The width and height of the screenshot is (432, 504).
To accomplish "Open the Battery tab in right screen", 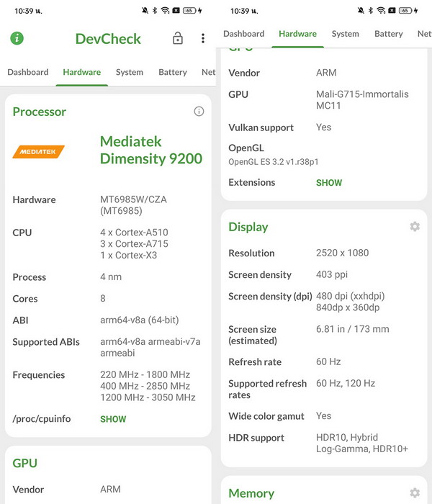I will [x=389, y=34].
